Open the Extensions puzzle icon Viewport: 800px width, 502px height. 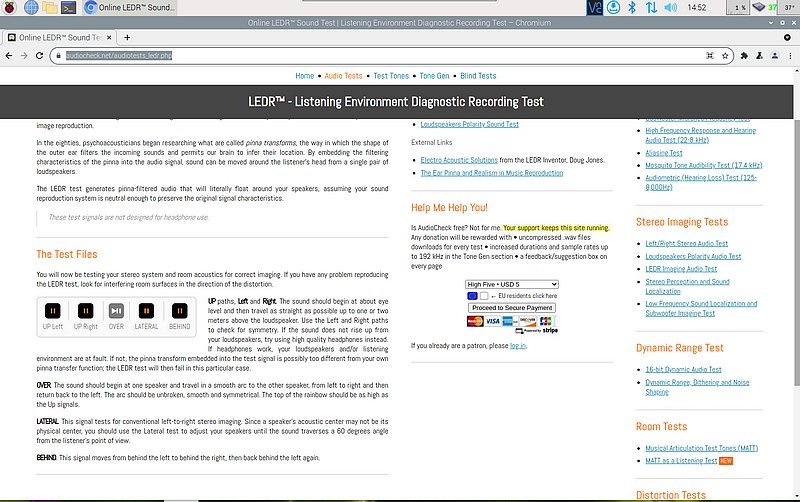click(x=744, y=56)
